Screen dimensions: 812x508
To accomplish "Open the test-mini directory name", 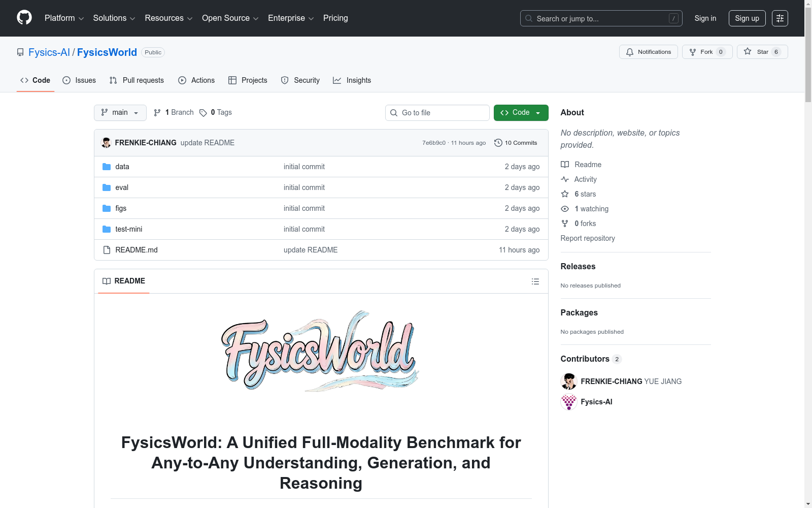I will [129, 229].
